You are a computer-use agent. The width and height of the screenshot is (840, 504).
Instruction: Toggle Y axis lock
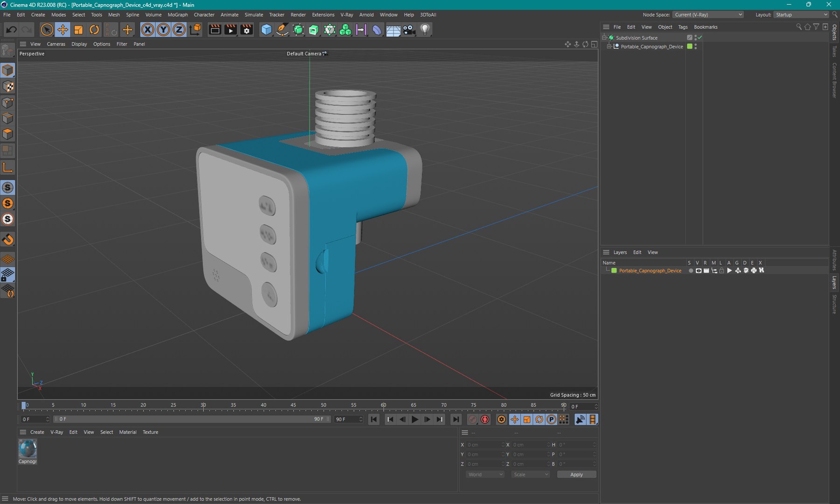(x=163, y=30)
